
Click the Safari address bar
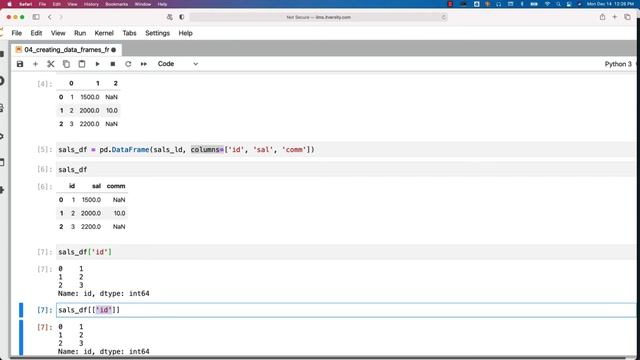click(x=318, y=17)
